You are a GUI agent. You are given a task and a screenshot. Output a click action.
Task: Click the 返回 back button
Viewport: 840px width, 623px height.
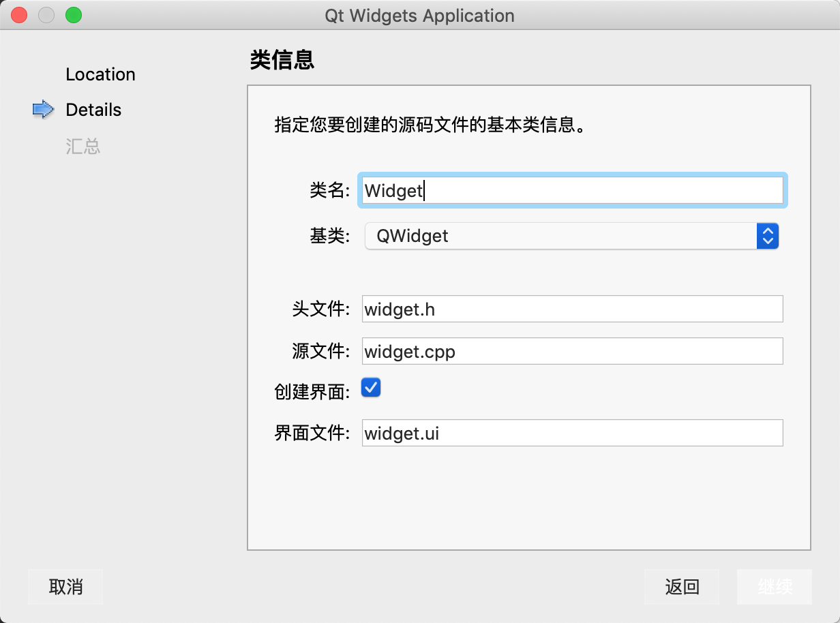682,587
